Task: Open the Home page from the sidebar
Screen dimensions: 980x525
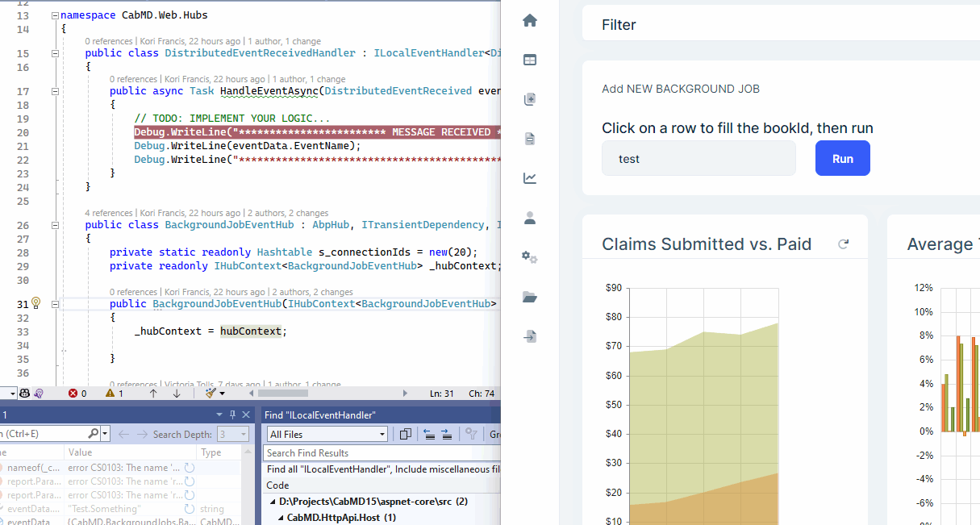Action: click(x=530, y=21)
